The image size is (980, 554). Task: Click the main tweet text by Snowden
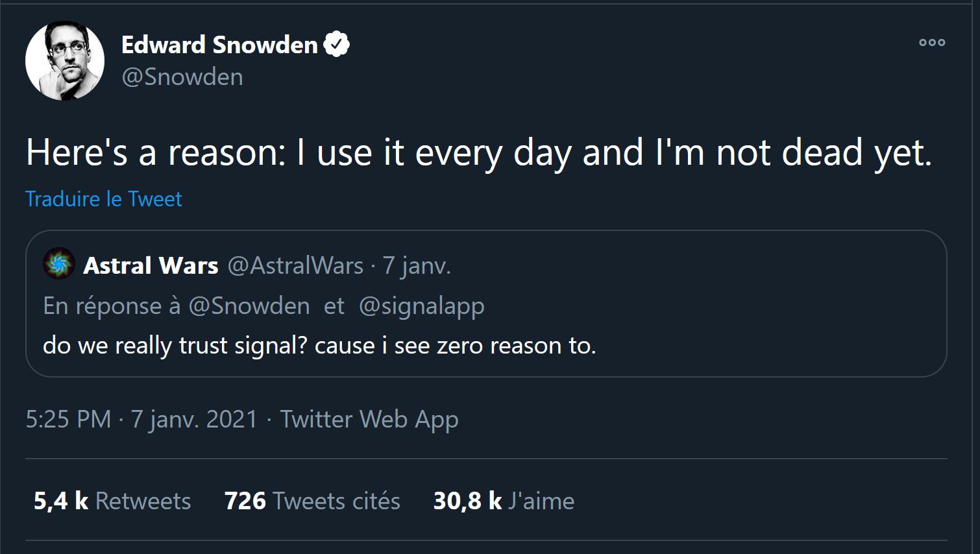tap(478, 152)
